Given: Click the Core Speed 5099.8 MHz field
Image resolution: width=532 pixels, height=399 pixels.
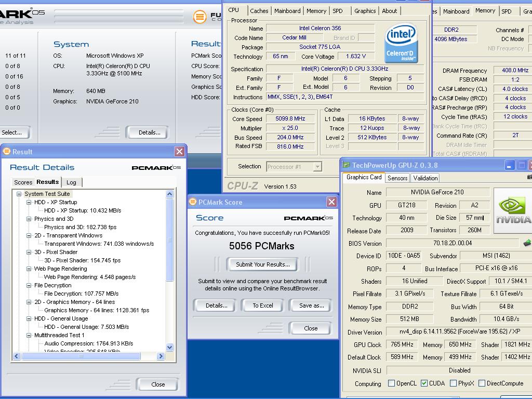Looking at the screenshot, I should pos(290,118).
